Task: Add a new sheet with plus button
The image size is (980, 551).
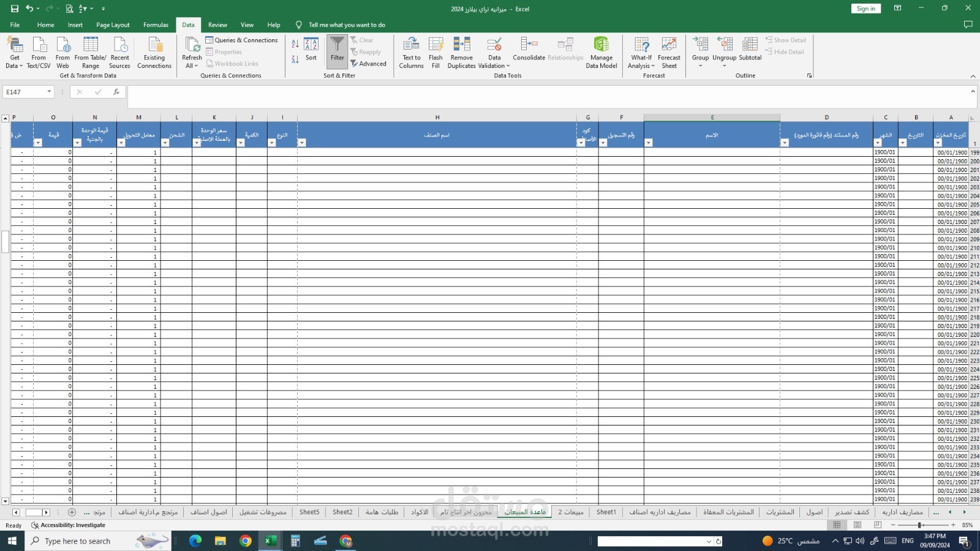Action: point(72,512)
